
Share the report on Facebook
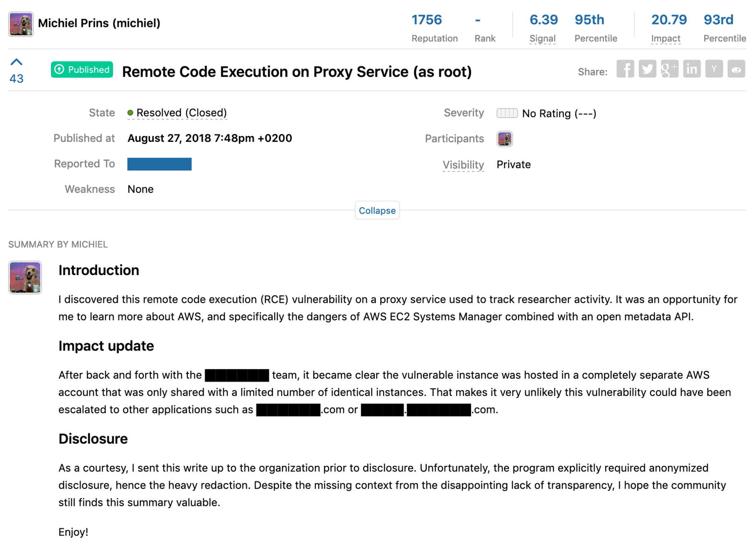[625, 69]
